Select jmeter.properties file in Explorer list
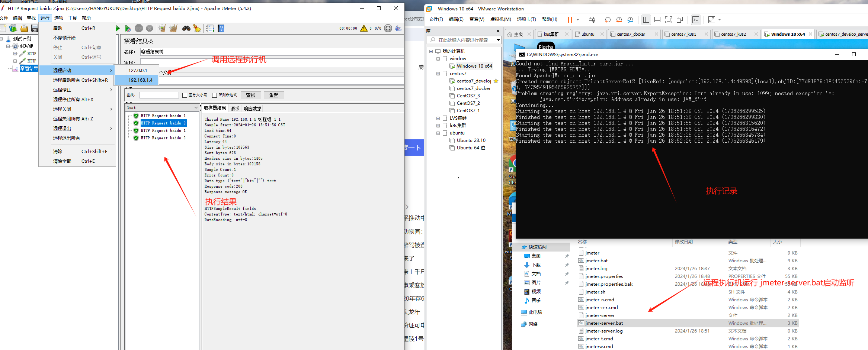Viewport: 868px width, 350px height. point(604,276)
